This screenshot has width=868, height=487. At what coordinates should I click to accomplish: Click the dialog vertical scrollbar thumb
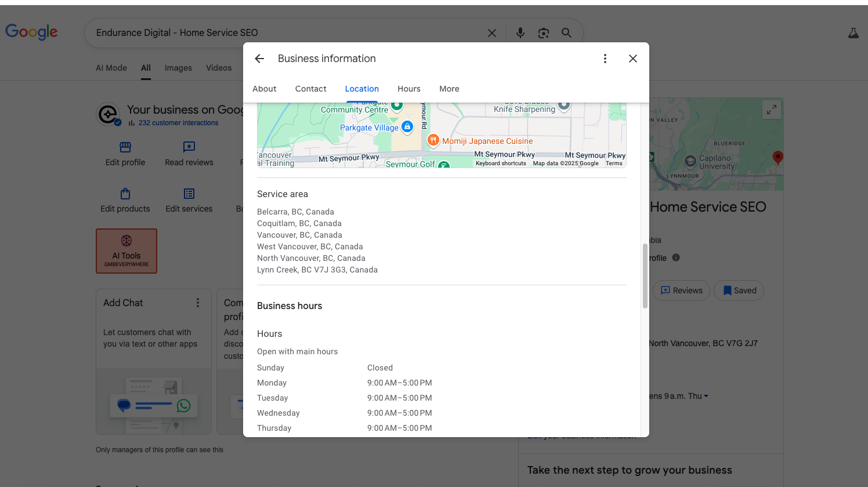(645, 276)
